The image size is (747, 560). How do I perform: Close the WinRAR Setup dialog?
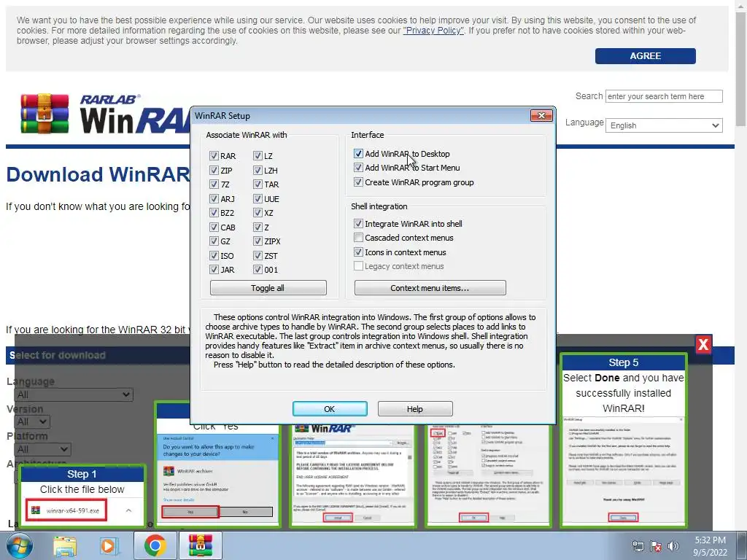coord(541,115)
